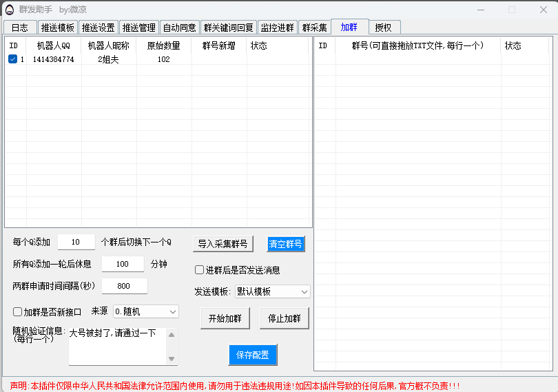The width and height of the screenshot is (558, 392).
Task: Uncheck the robot row 1 checkbox
Action: point(12,59)
